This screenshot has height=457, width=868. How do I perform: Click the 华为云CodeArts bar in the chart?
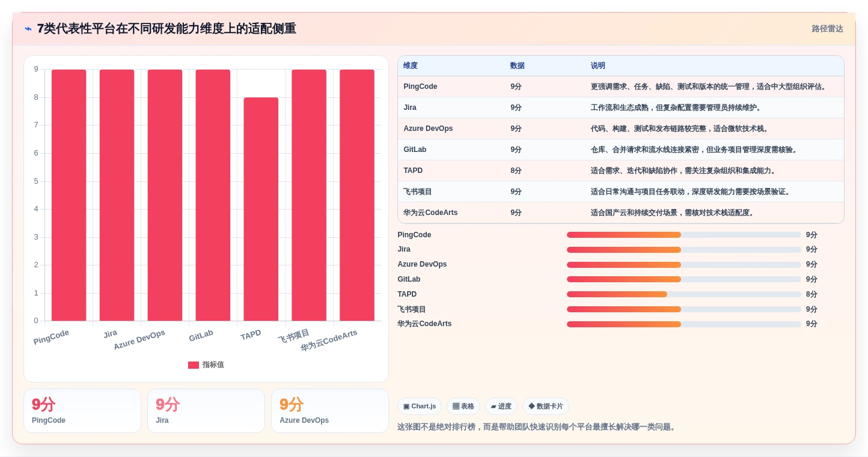tap(357, 195)
